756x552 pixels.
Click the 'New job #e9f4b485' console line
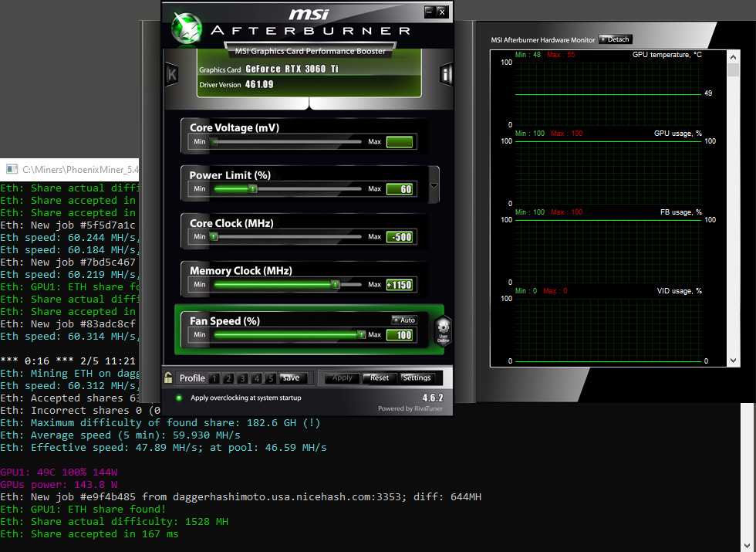coord(241,497)
